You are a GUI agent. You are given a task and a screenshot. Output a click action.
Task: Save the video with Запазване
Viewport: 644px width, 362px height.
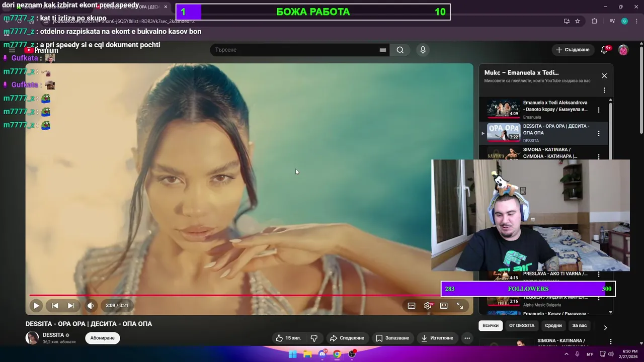(x=392, y=338)
